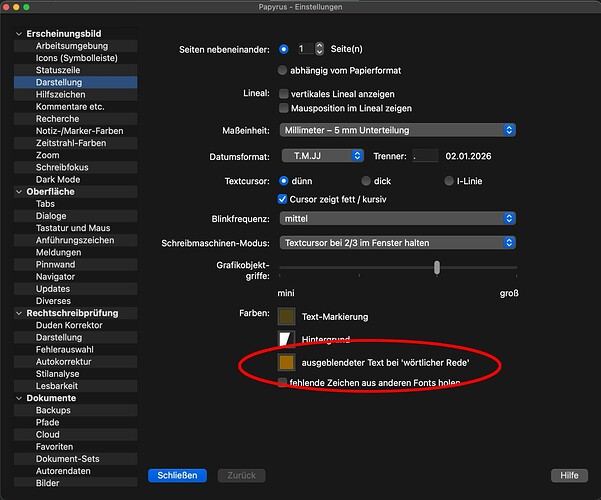Select 'abhängig vom Papierformat' radio button
601x500 pixels.
coord(284,70)
